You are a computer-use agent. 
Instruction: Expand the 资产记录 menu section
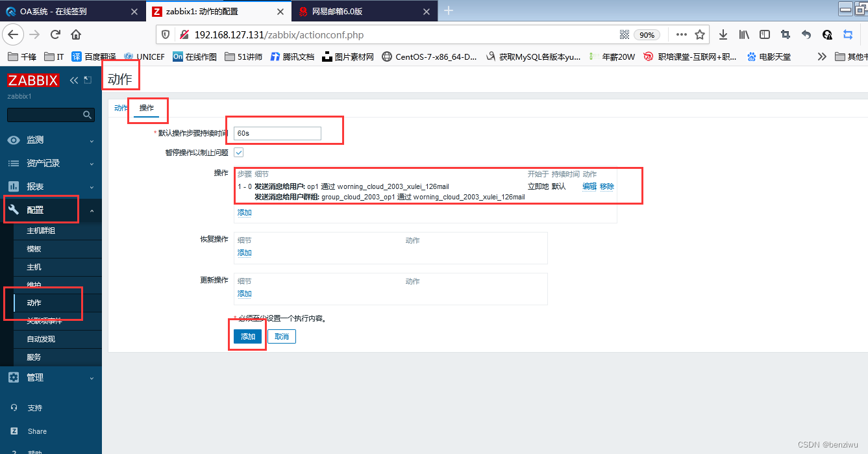51,164
